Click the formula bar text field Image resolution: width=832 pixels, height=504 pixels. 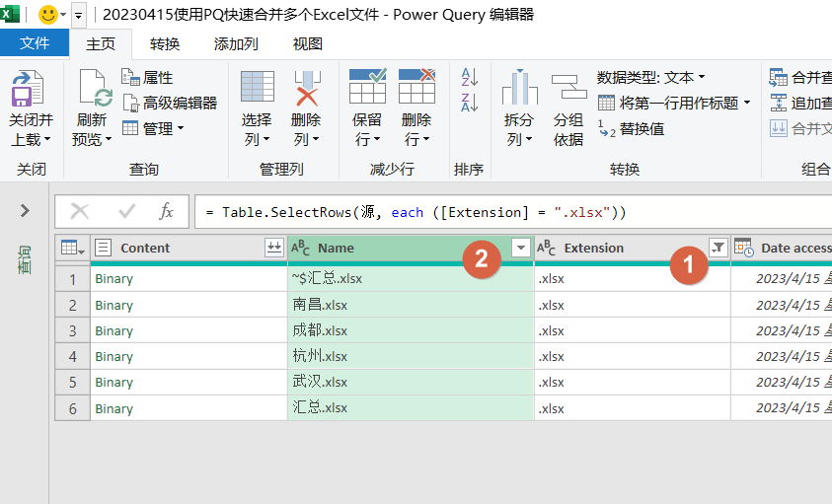[x=513, y=212]
